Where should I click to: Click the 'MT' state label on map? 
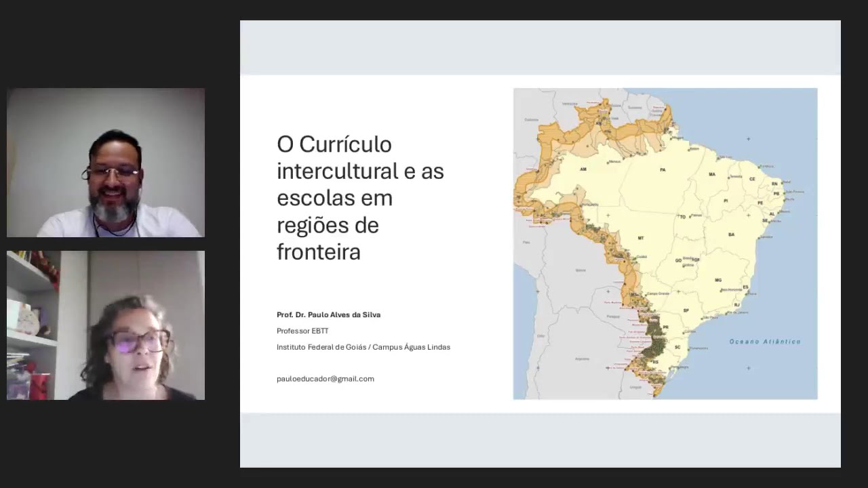pos(641,238)
